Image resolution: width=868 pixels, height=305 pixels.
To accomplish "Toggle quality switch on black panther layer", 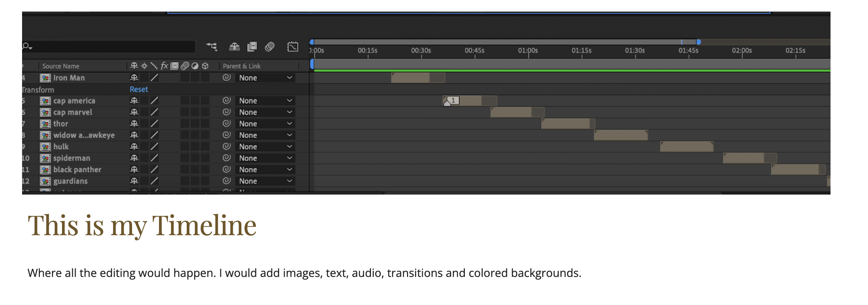I will pos(154,170).
